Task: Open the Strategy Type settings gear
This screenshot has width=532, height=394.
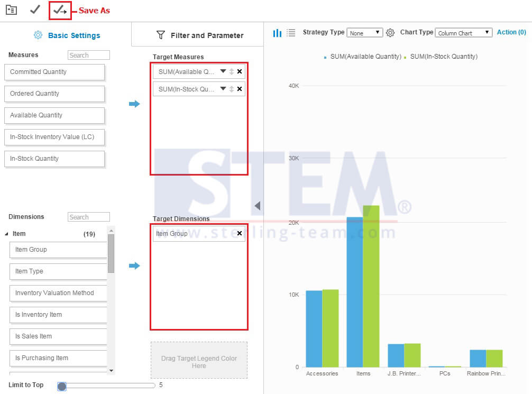Action: pyautogui.click(x=390, y=33)
